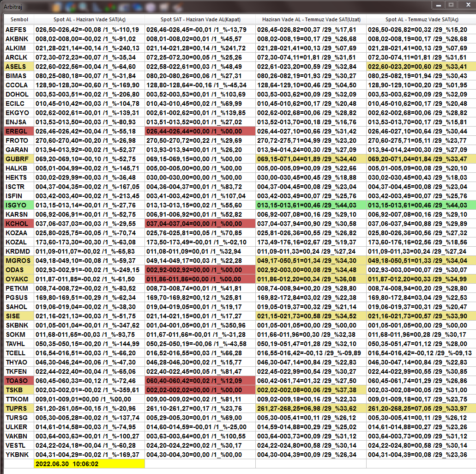Select the red EREGL symbol cell
This screenshot has height=474, width=476.
pyautogui.click(x=19, y=131)
